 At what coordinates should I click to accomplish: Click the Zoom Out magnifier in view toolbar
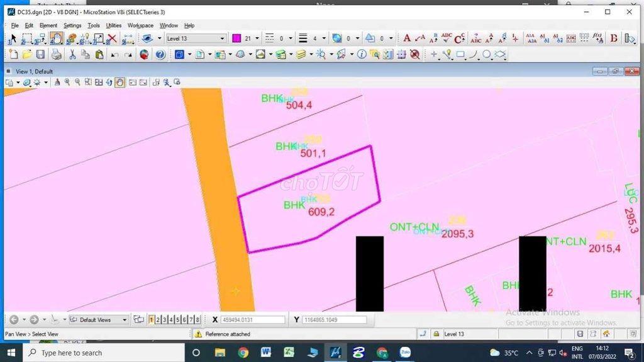point(77,82)
